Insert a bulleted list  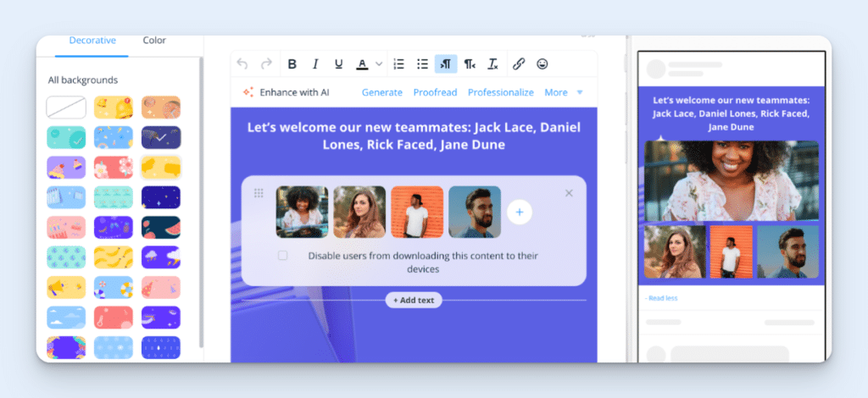pos(422,64)
